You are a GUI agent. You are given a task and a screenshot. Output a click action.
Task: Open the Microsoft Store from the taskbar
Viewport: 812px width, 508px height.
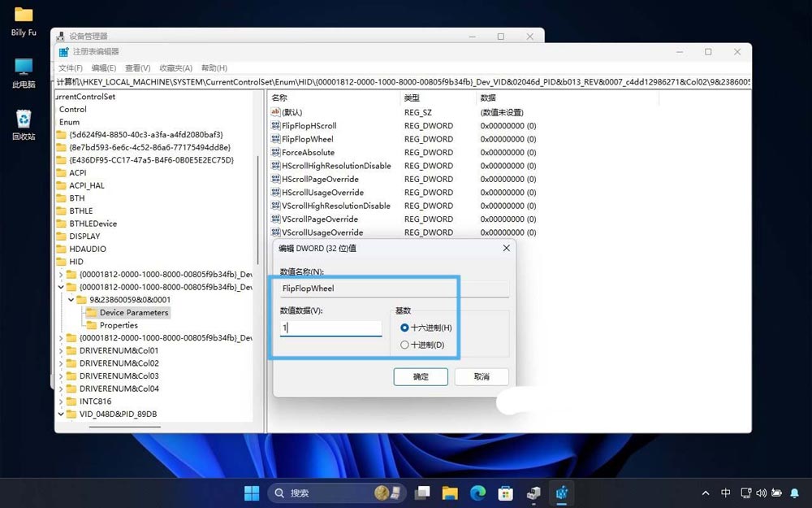504,493
